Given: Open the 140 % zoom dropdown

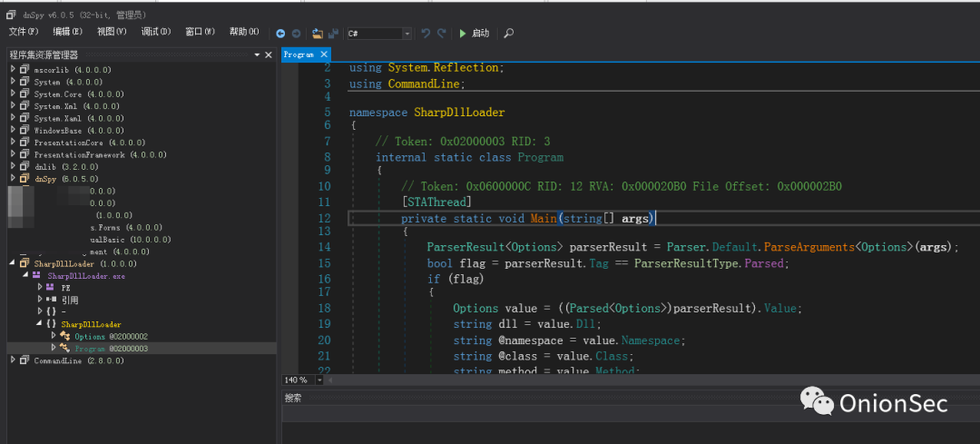Looking at the screenshot, I should point(319,380).
